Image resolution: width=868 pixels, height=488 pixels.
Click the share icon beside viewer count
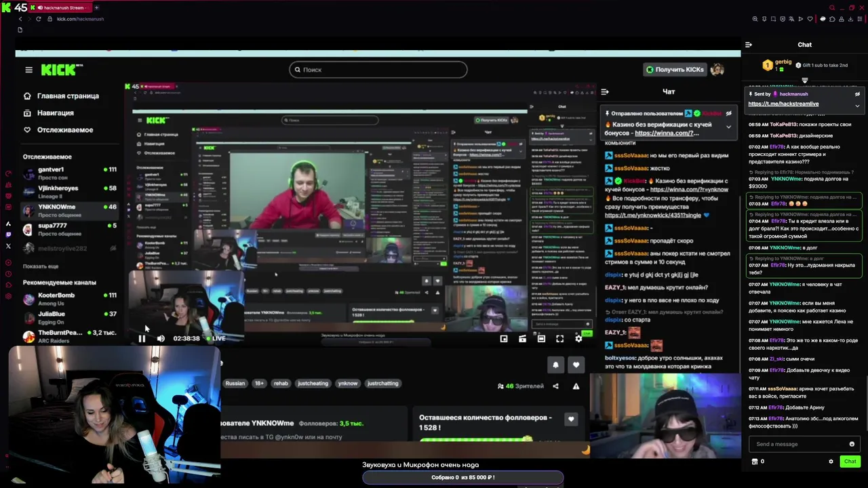point(555,386)
